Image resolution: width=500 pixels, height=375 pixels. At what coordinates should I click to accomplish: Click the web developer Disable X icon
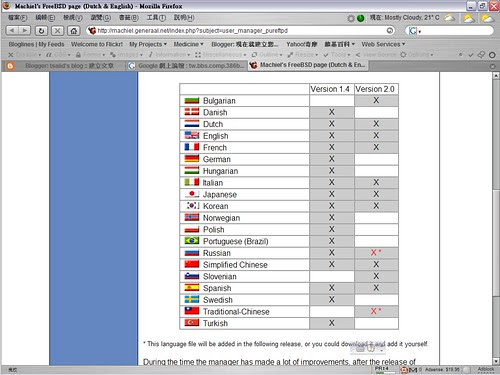click(11, 55)
